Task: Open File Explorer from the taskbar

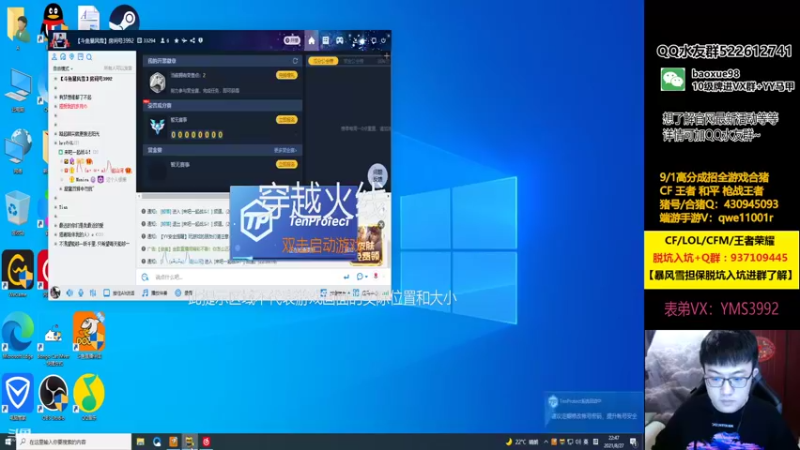Action: [x=140, y=442]
